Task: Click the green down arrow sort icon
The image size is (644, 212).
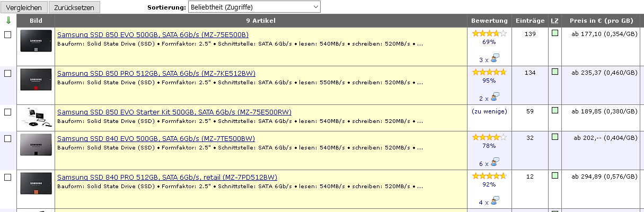Action: tap(8, 21)
